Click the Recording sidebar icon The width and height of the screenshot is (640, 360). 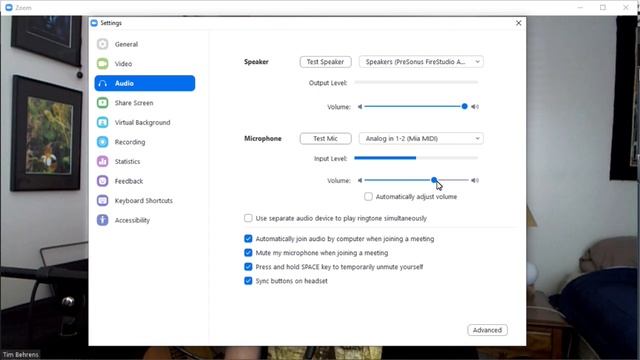(x=102, y=142)
